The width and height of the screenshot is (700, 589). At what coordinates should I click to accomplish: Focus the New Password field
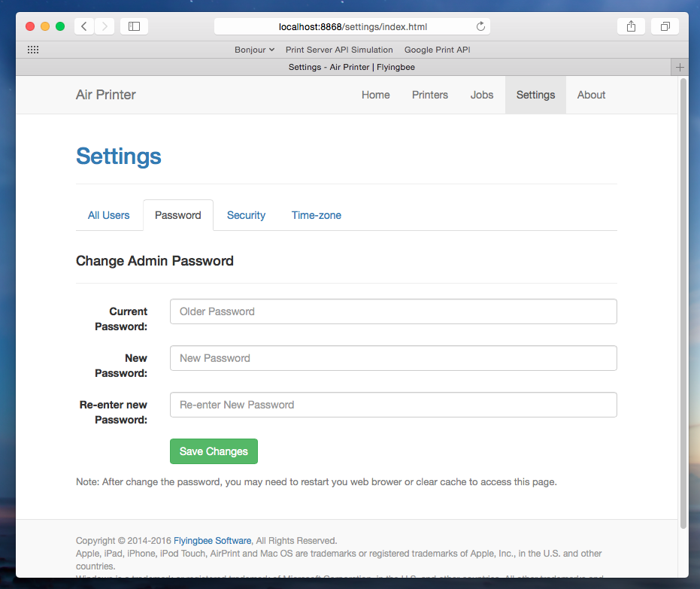(x=393, y=358)
